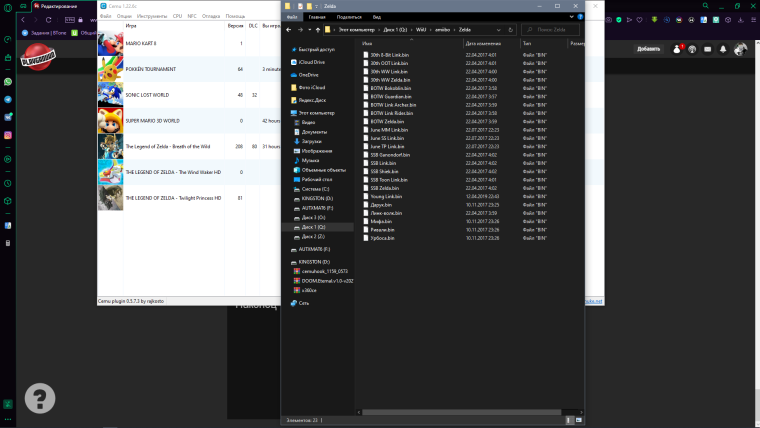760x428 pixels.
Task: Select file BOTW Bokoblin.bin
Action: pyautogui.click(x=391, y=88)
